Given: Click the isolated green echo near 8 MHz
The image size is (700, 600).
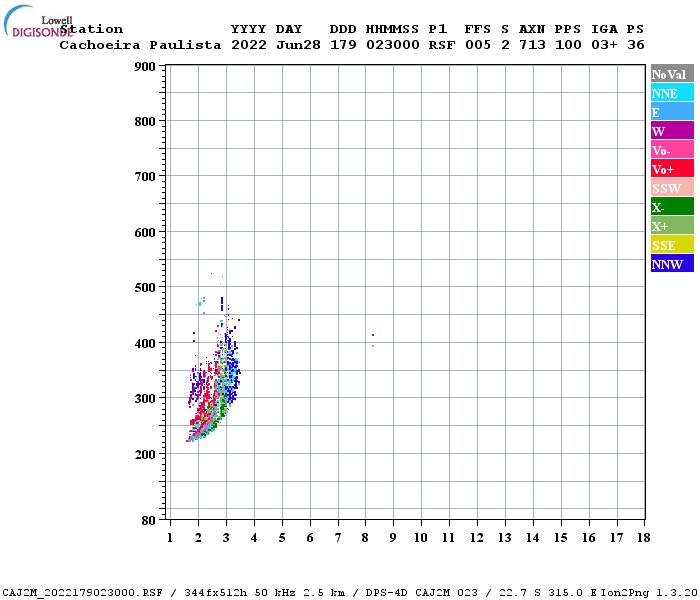Looking at the screenshot, I should pos(373,340).
